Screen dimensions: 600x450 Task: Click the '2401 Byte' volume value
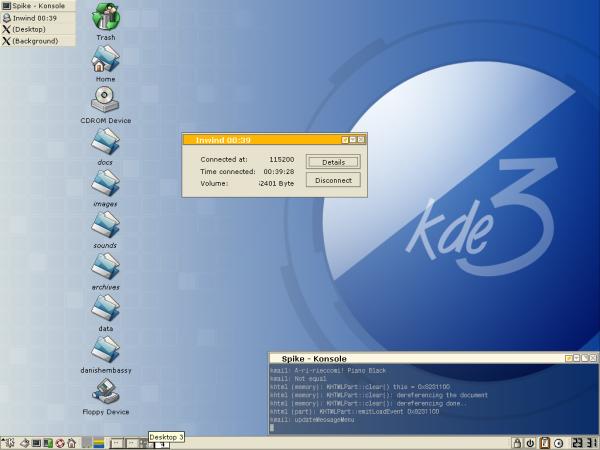[x=277, y=183]
